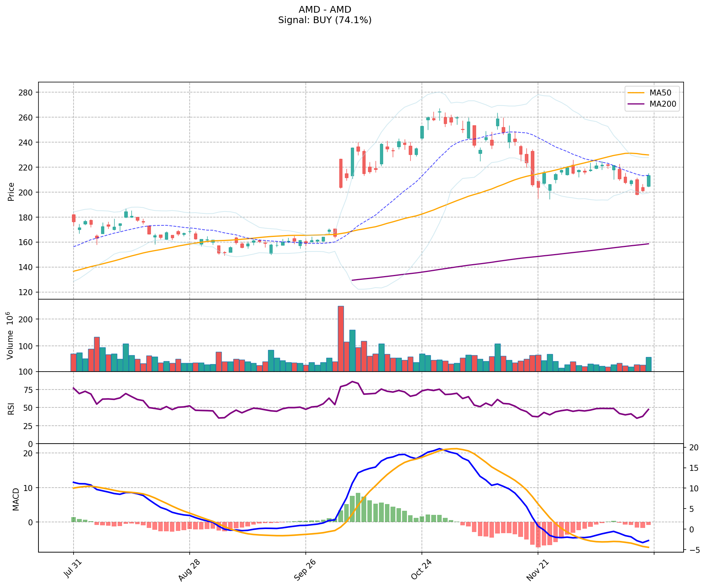Select the purple MA200 legend line swatch
706x588 pixels.
tap(636, 104)
